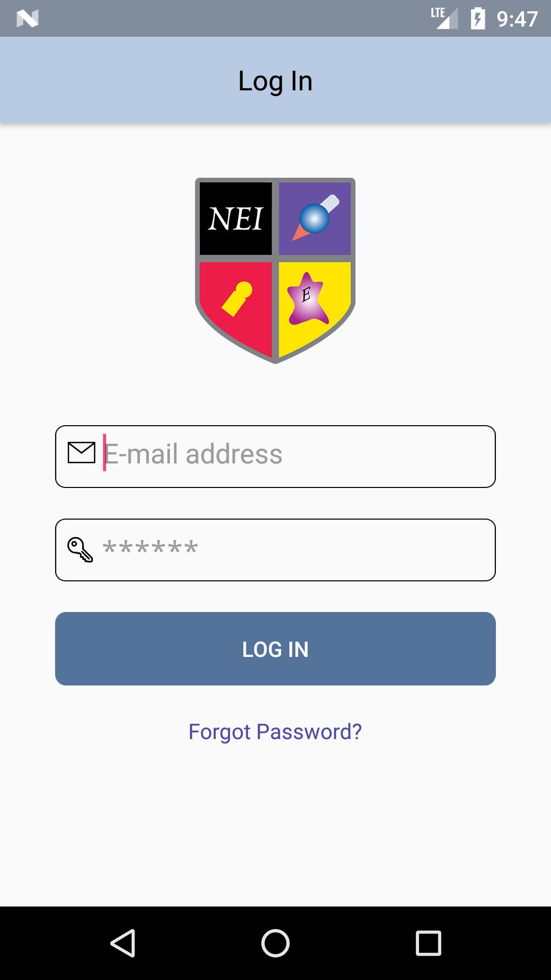This screenshot has width=551, height=980.
Task: Tap the NEI shield logo
Action: 275,271
